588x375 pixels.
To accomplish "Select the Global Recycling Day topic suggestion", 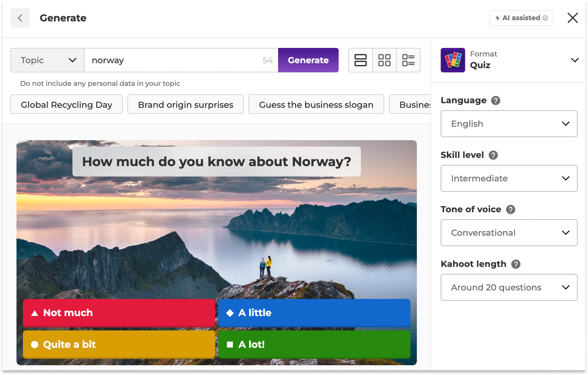I will point(66,104).
